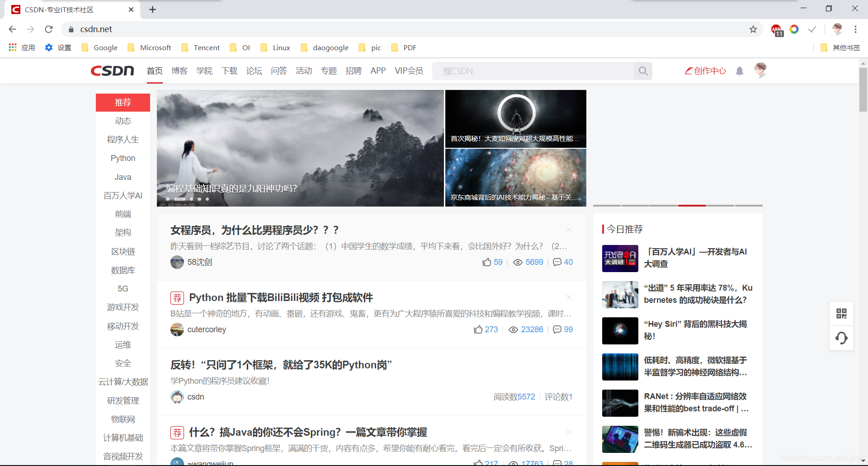The image size is (868, 466).
Task: Switch to 博客 nav tab
Action: coord(179,71)
